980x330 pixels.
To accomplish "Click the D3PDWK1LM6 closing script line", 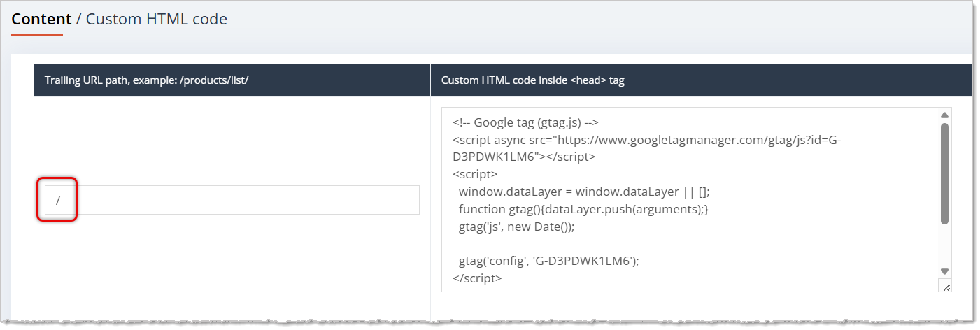I will click(x=524, y=157).
